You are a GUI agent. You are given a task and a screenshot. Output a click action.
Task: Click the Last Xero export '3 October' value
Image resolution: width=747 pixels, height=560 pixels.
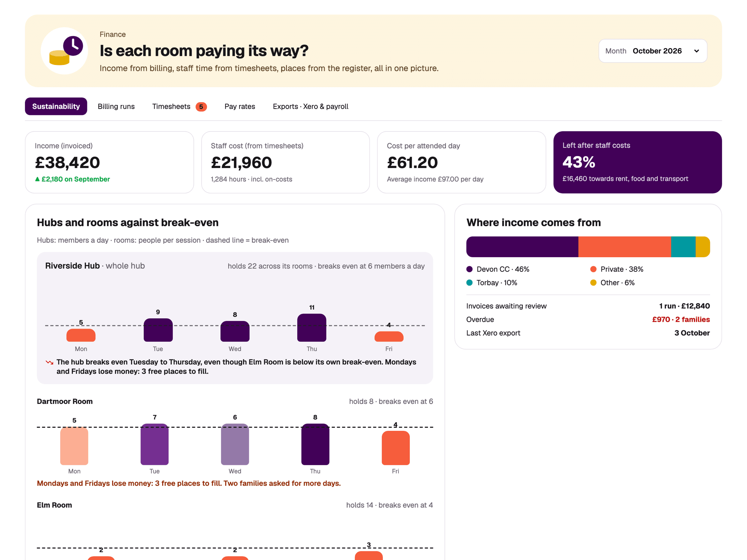coord(692,333)
